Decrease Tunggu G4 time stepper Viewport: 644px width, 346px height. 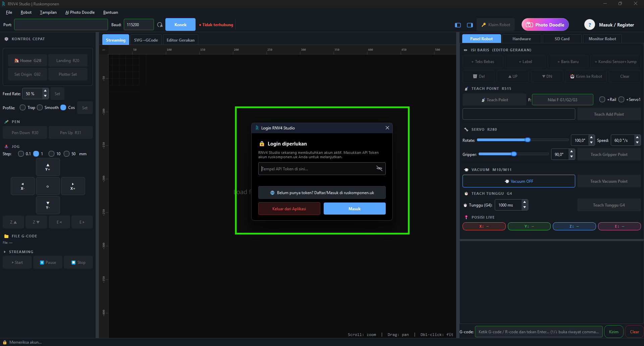tap(525, 208)
